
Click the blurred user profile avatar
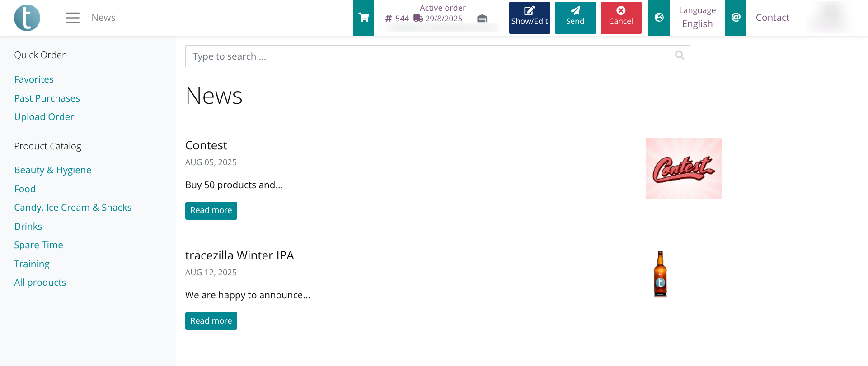[x=830, y=17]
